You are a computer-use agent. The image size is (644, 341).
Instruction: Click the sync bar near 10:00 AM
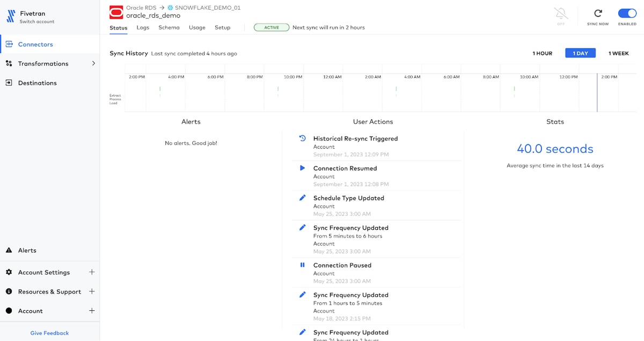[514, 91]
